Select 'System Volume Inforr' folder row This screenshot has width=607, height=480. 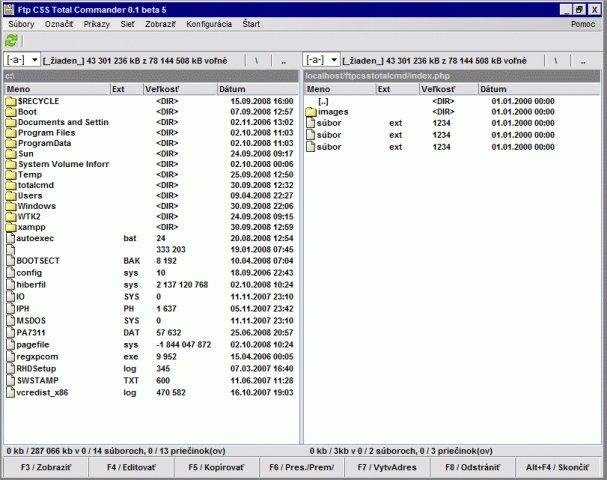(x=151, y=164)
